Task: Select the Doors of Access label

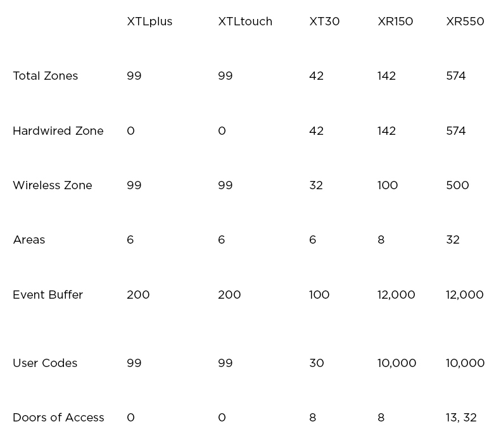Action: click(x=58, y=418)
